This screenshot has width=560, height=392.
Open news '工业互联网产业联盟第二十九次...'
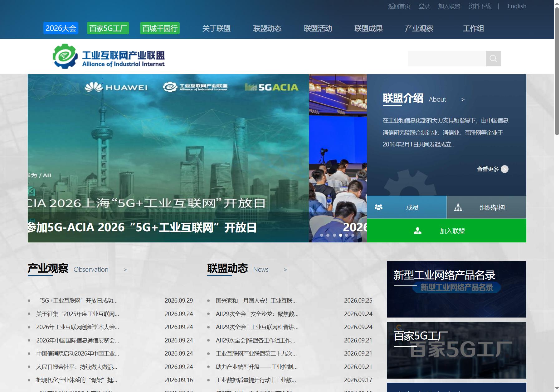click(x=256, y=354)
